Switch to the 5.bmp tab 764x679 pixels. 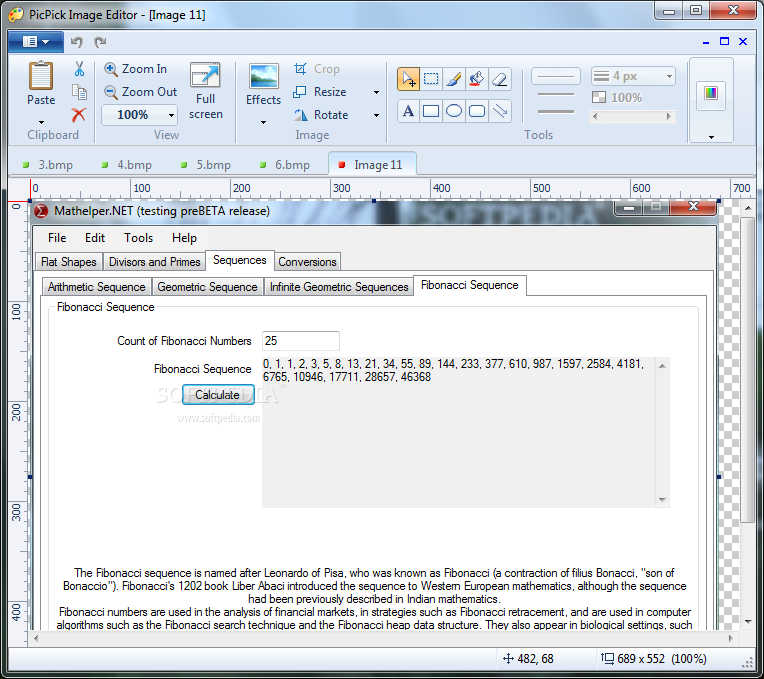pyautogui.click(x=206, y=165)
